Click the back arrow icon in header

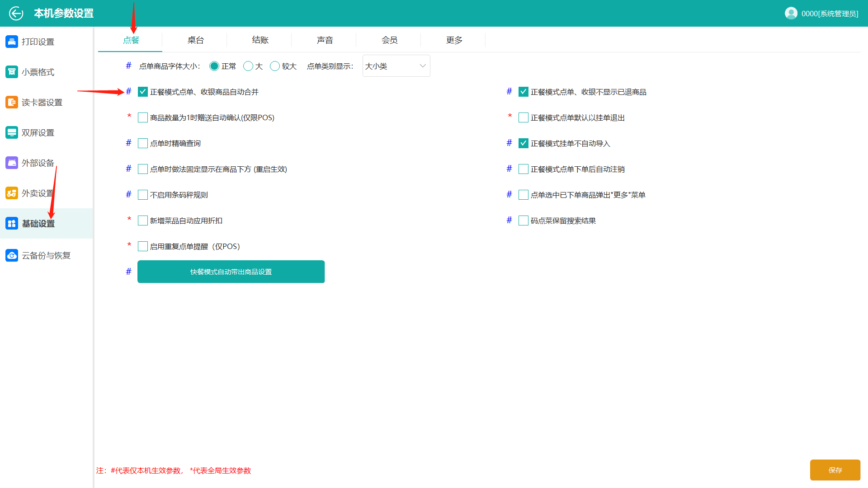pos(16,14)
